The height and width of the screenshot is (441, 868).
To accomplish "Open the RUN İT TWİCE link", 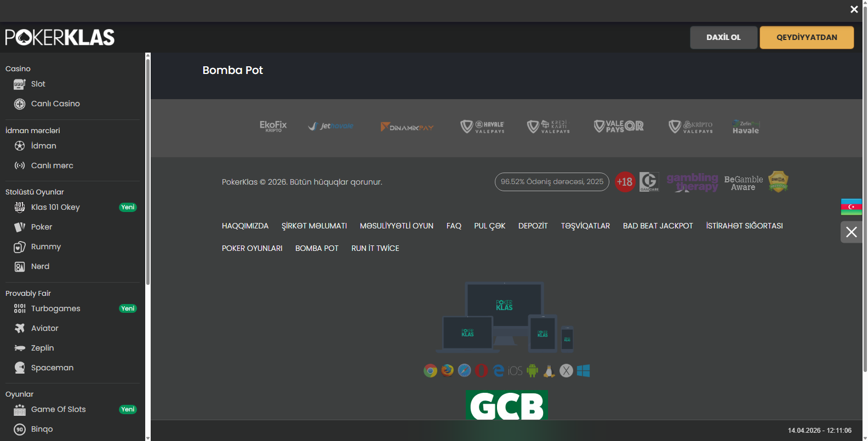I will [375, 248].
